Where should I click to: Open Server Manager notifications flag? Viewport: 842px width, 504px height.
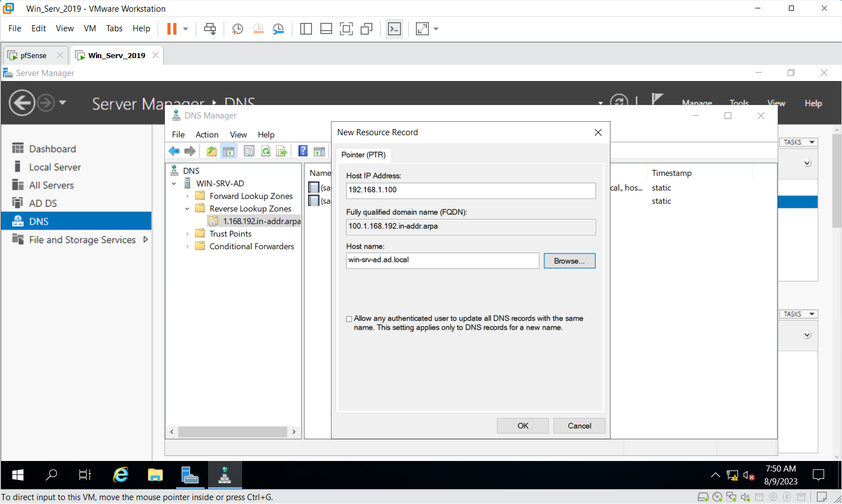(657, 99)
